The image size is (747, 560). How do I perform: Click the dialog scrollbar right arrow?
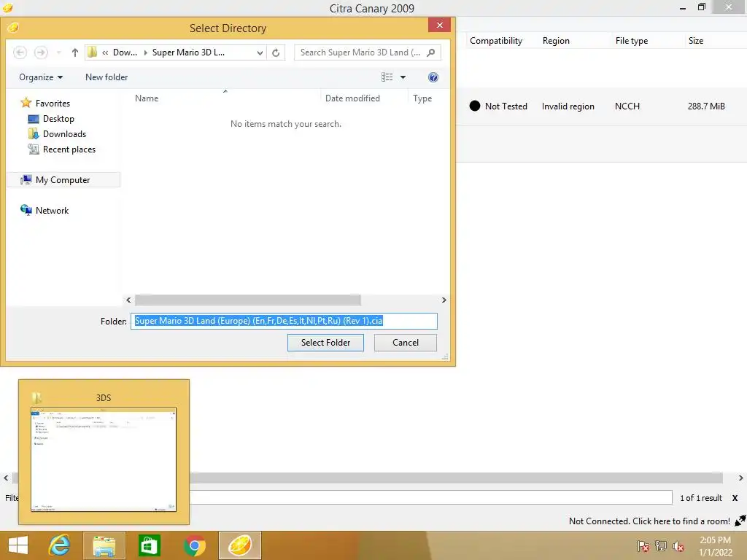pyautogui.click(x=444, y=300)
